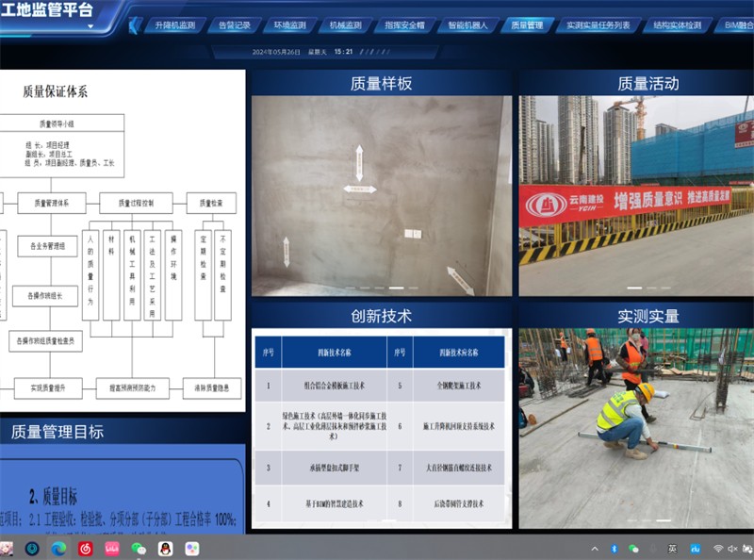This screenshot has width=754, height=560.
Task: Launch QQ penguin icon in taskbar
Action: pos(165,548)
